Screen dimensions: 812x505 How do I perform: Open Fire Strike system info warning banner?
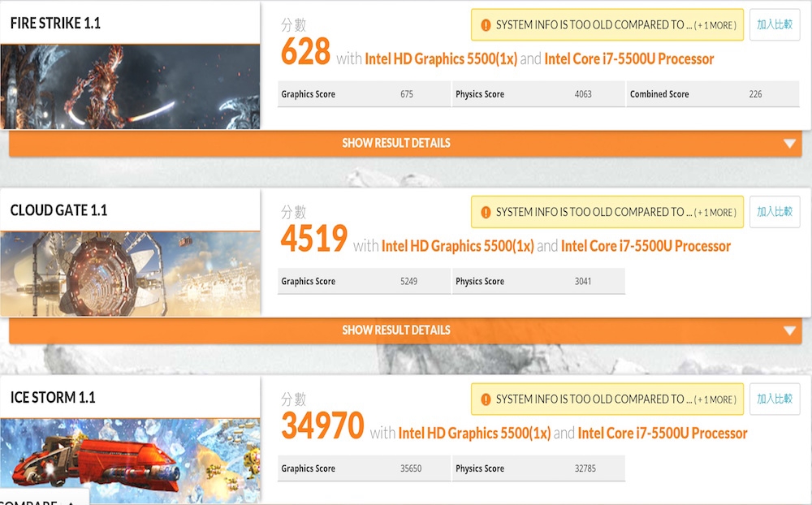point(607,25)
